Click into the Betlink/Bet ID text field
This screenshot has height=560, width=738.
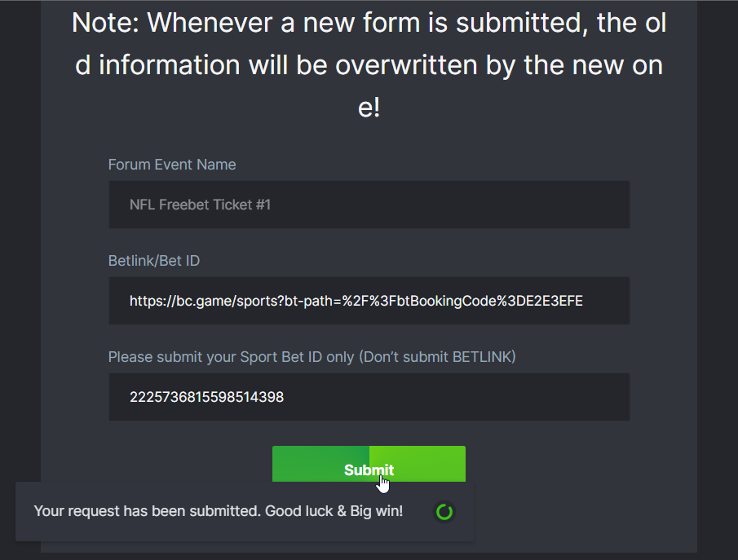pos(369,301)
